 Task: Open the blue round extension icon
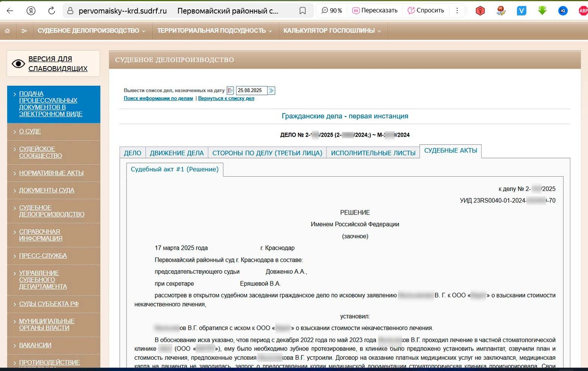coord(563,10)
